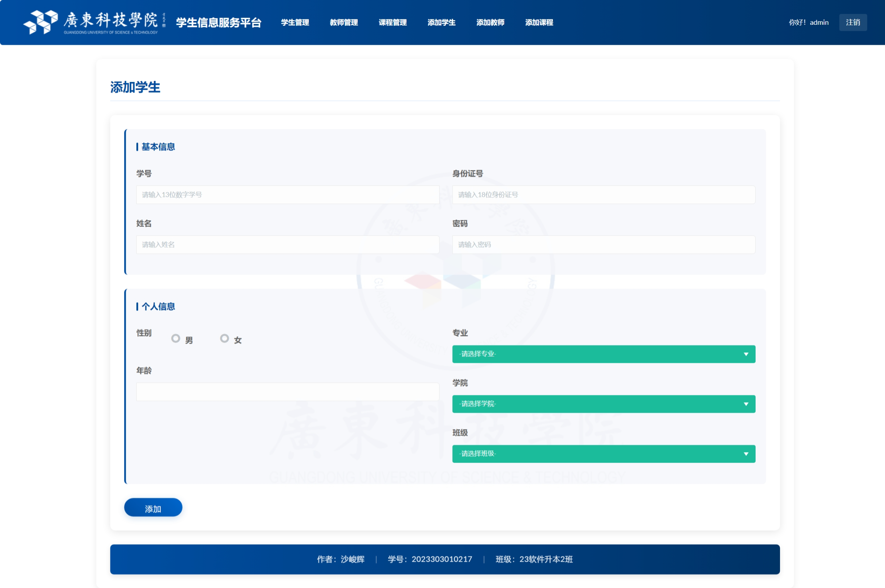The height and width of the screenshot is (588, 885).
Task: Click the 注销 logout button
Action: [x=852, y=23]
